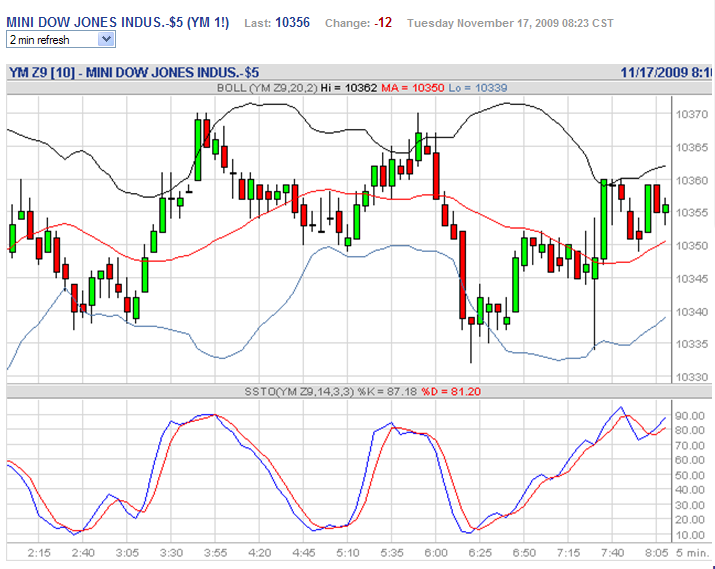Click the 3:30 time axis label
The width and height of the screenshot is (715, 569).
point(171,553)
